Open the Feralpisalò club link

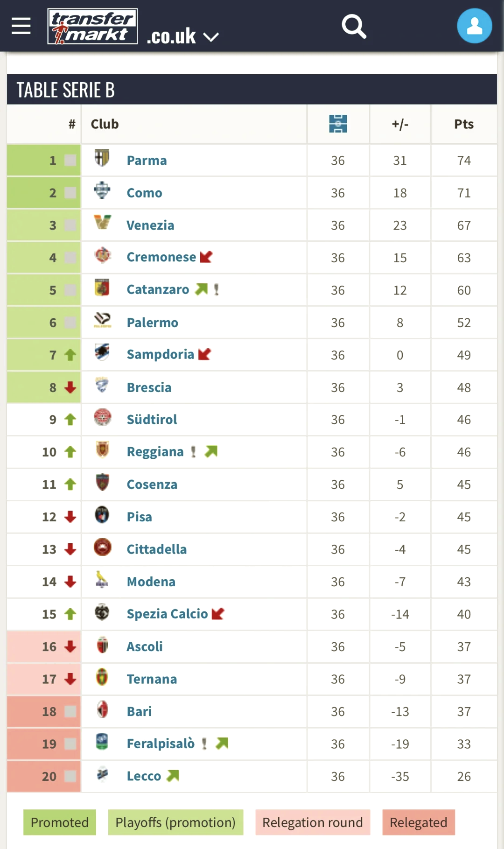click(x=161, y=744)
